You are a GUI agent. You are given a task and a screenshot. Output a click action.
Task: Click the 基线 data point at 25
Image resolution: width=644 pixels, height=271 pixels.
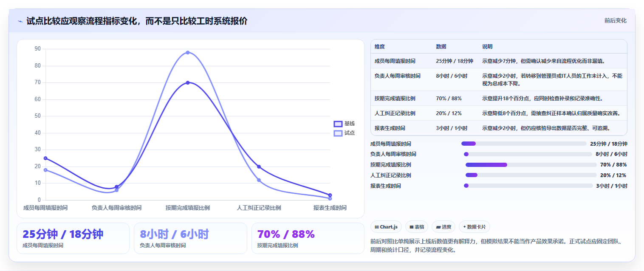pos(45,158)
